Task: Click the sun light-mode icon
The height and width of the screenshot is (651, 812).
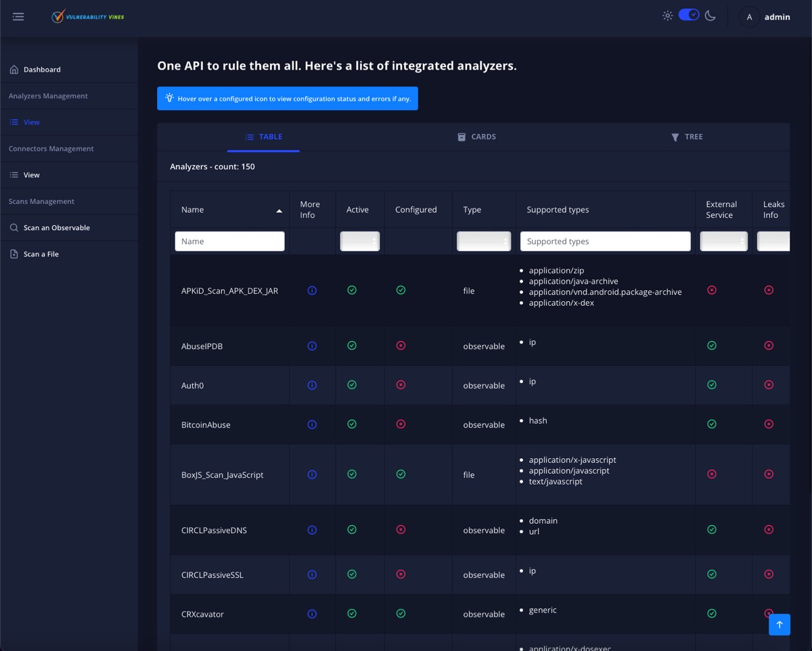Action: point(667,16)
